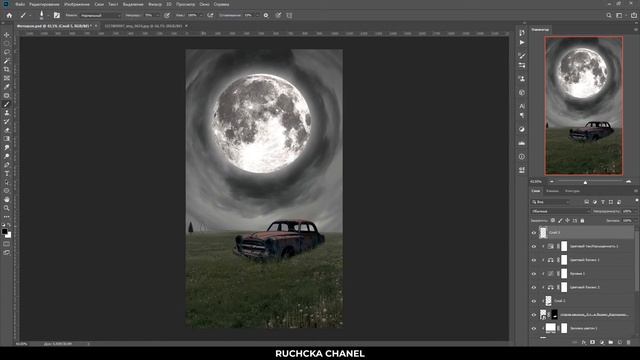Image resolution: width=640 pixels, height=360 pixels.
Task: Open the layer blending mode dropdown
Action: tap(560, 211)
